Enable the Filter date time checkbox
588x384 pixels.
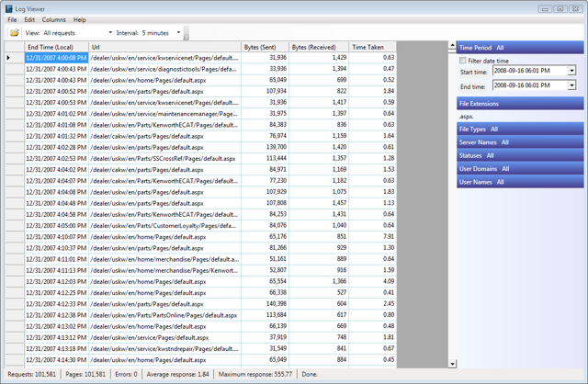463,61
